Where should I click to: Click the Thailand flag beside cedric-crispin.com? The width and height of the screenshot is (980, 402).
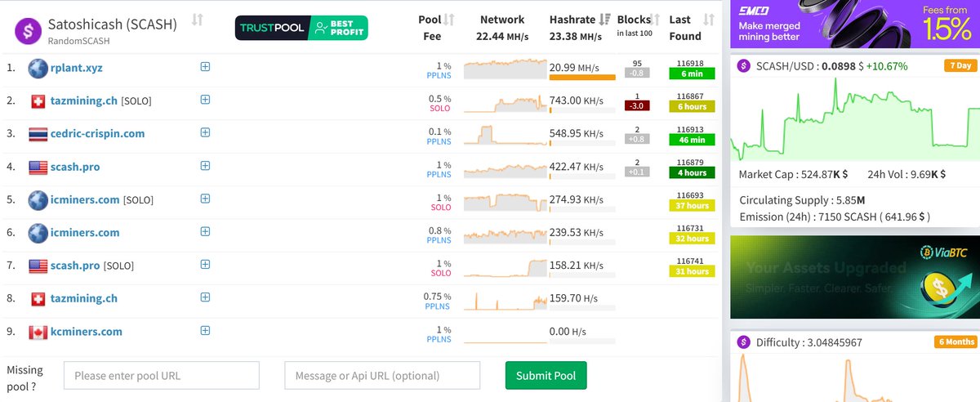click(38, 134)
